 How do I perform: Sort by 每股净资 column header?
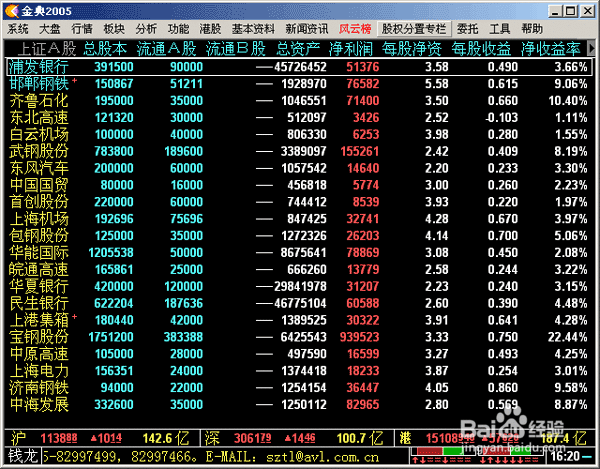click(x=412, y=49)
